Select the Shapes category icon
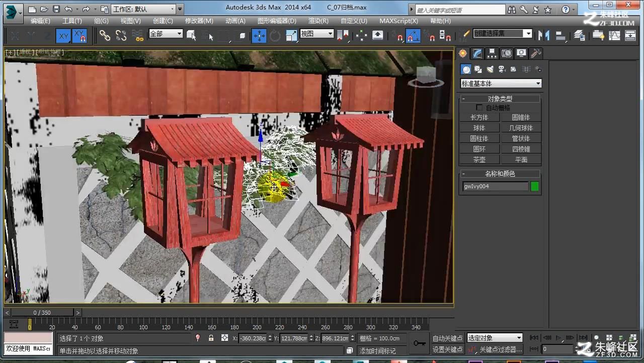 478,69
